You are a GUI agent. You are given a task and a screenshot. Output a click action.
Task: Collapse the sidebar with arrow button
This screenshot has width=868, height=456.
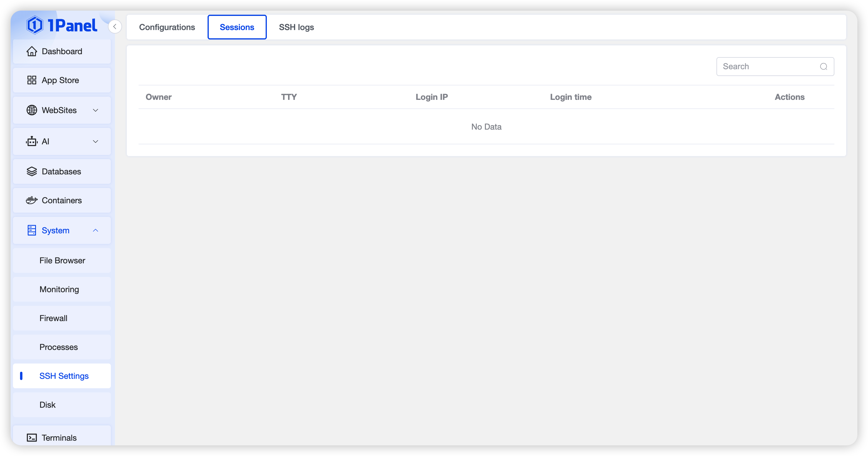[115, 27]
